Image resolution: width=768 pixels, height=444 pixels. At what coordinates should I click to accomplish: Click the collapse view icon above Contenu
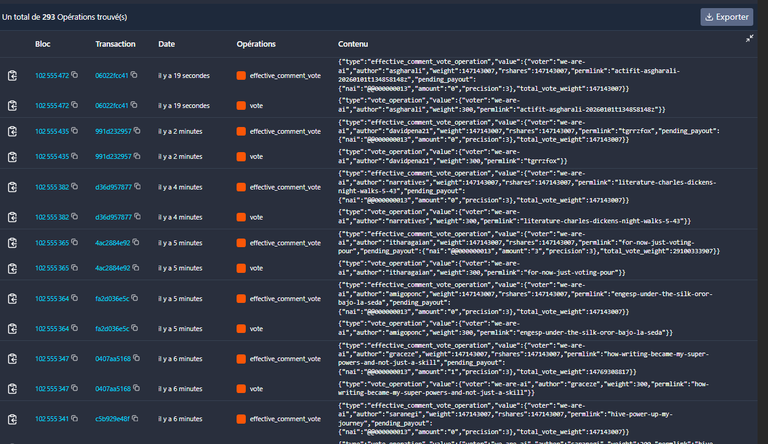click(x=750, y=38)
